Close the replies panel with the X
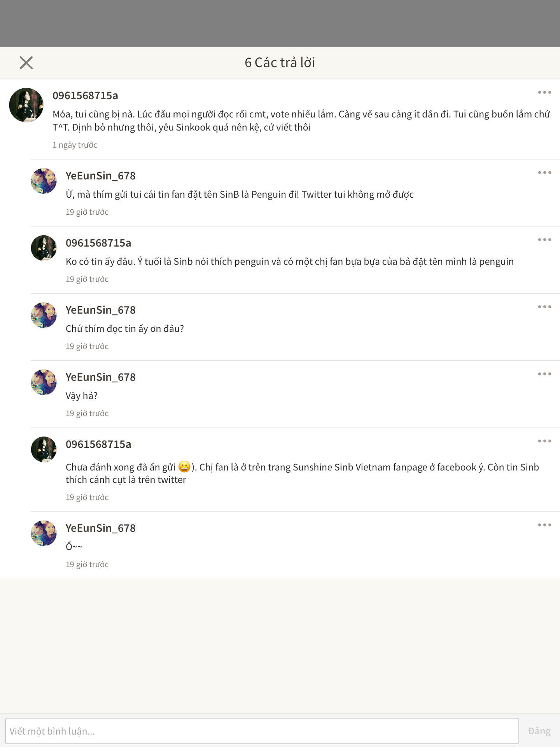This screenshot has width=560, height=747. coord(26,63)
